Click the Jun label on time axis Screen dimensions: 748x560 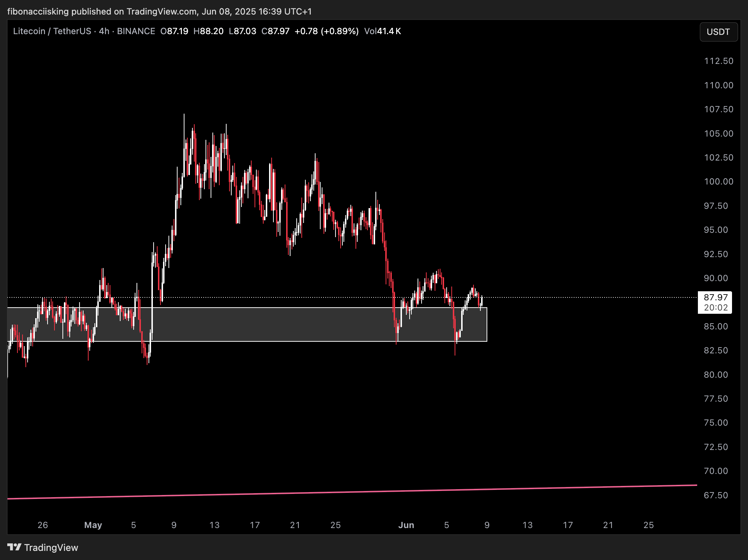[x=406, y=525]
